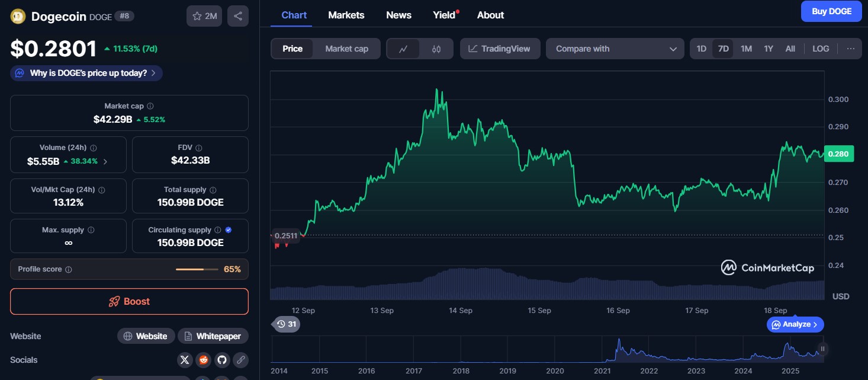Set chart range to 1D
Screen dimensions: 868x380
point(702,49)
